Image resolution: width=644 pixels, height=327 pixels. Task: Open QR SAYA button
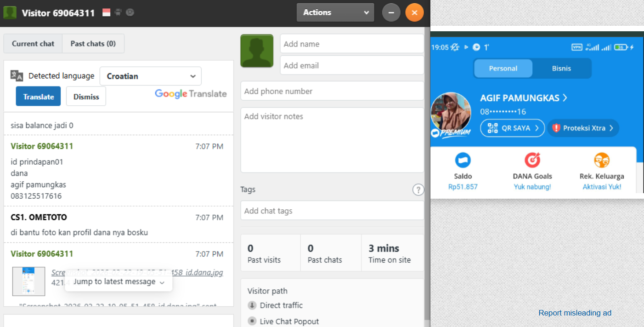pos(513,128)
